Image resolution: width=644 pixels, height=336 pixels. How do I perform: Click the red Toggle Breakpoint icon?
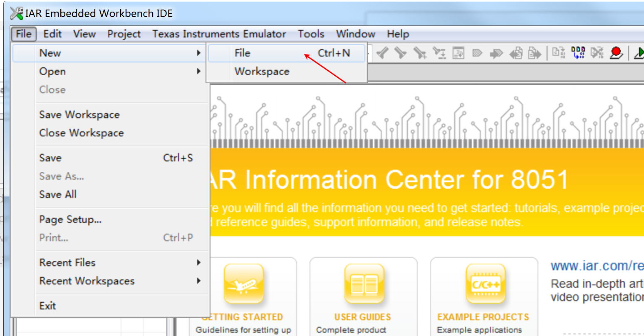(x=616, y=53)
